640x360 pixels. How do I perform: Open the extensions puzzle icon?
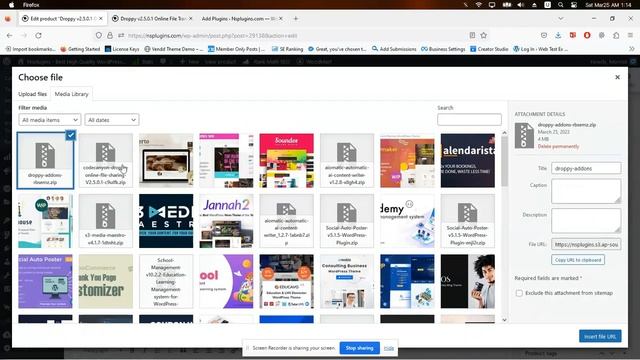[616, 36]
